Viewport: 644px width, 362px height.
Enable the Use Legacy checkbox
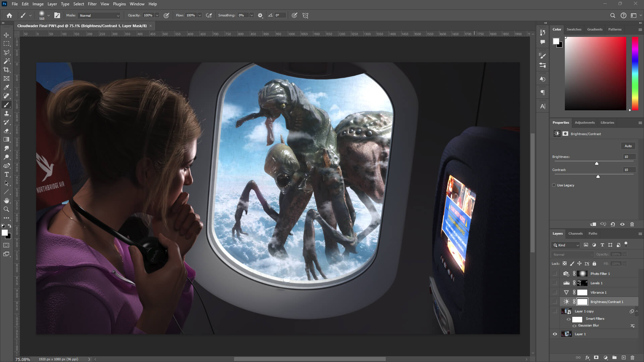pos(554,185)
